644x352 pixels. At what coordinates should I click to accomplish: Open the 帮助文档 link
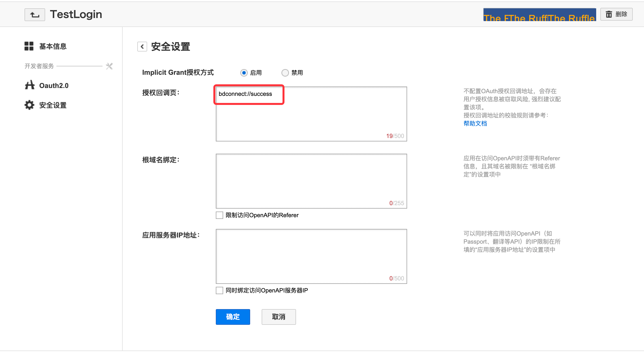point(475,124)
